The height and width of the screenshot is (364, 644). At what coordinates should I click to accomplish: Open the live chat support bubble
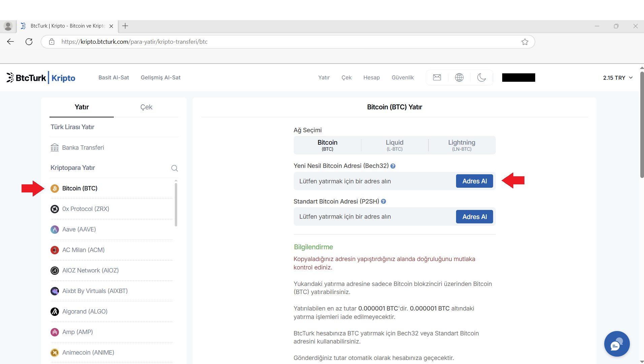coord(616,344)
